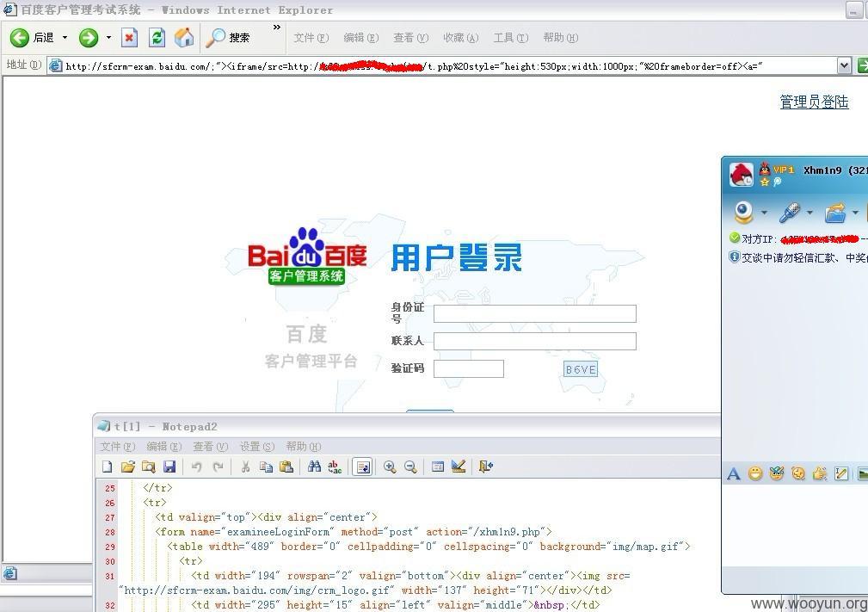
Task: Click the QQ handwriting input pencil icon
Action: (841, 473)
